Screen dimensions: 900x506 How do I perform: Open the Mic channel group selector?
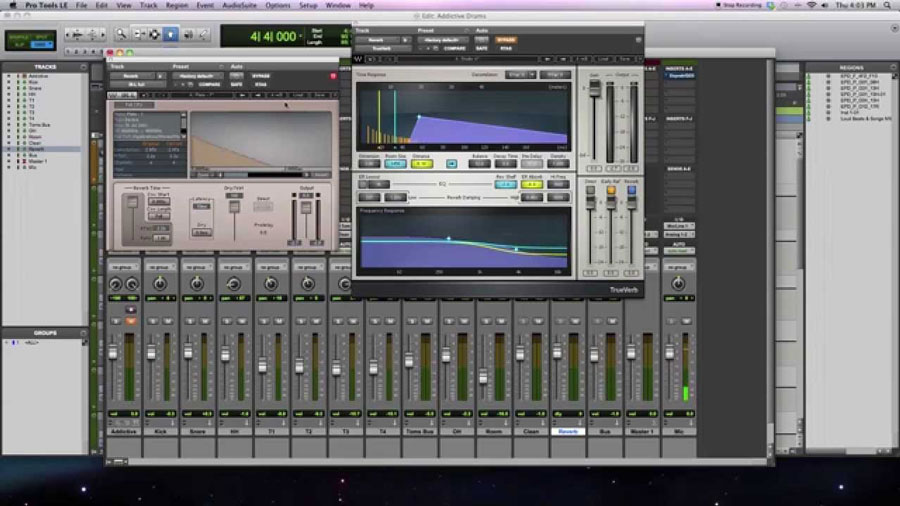(678, 267)
